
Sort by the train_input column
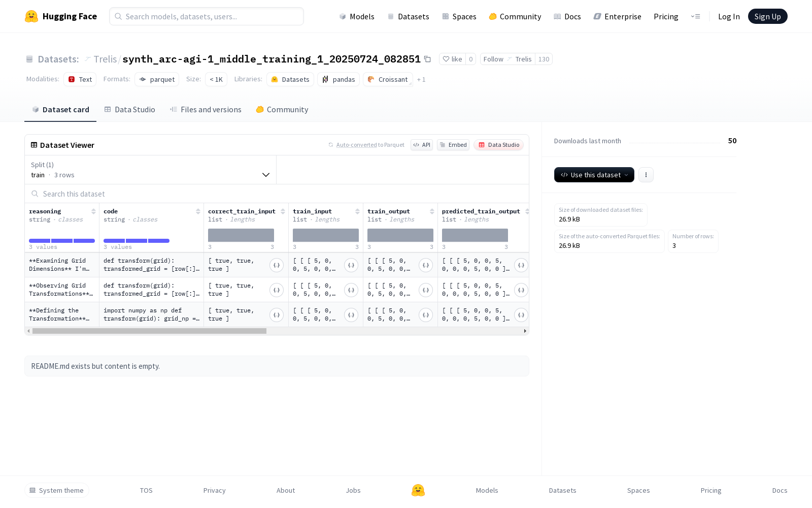(x=357, y=211)
